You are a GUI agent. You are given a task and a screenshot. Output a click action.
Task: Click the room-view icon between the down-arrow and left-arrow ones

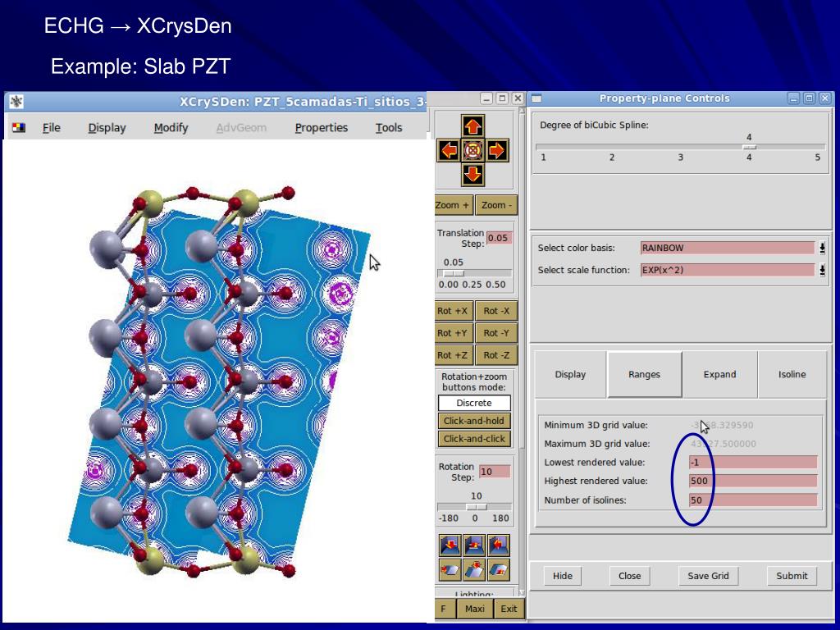[x=475, y=546]
